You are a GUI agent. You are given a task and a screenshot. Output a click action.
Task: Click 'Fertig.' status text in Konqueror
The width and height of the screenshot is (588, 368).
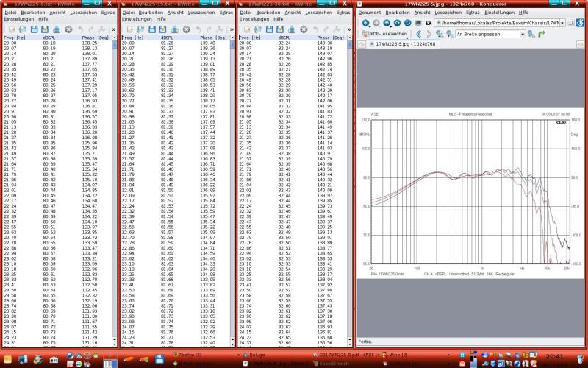[365, 342]
